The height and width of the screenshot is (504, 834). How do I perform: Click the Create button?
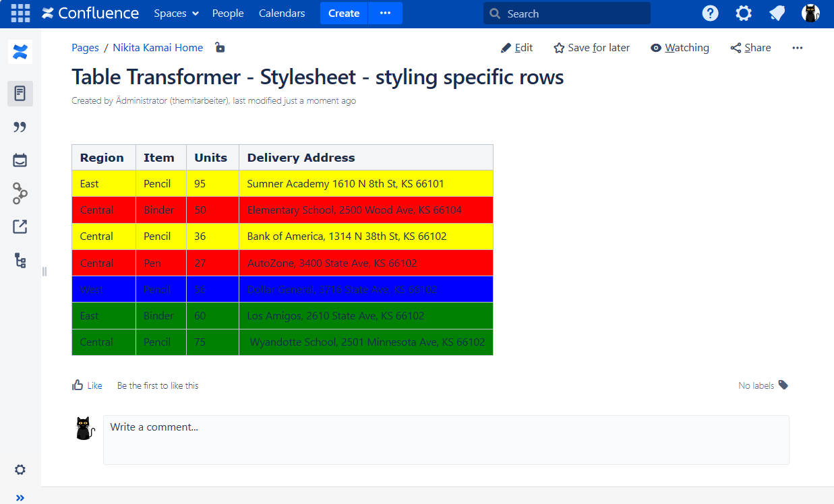point(344,13)
